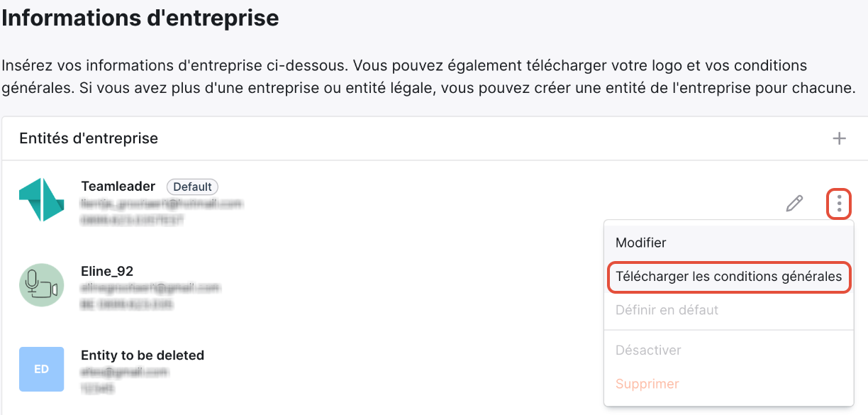
Task: Click the blurred email under Eline_92
Action: click(x=150, y=288)
